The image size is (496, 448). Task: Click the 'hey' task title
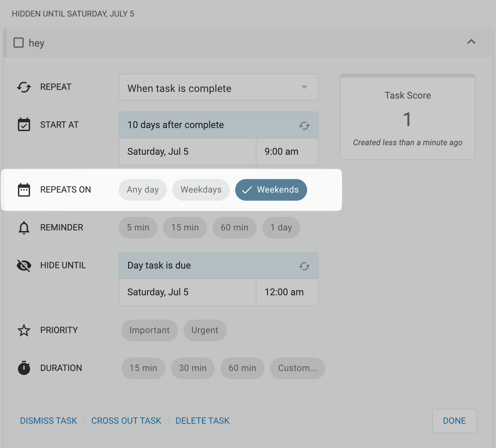36,43
